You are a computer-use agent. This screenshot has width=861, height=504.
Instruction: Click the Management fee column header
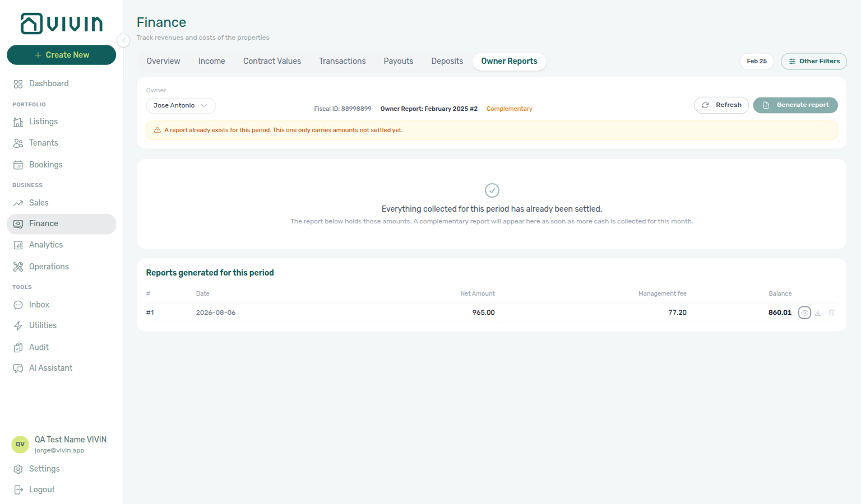point(662,294)
